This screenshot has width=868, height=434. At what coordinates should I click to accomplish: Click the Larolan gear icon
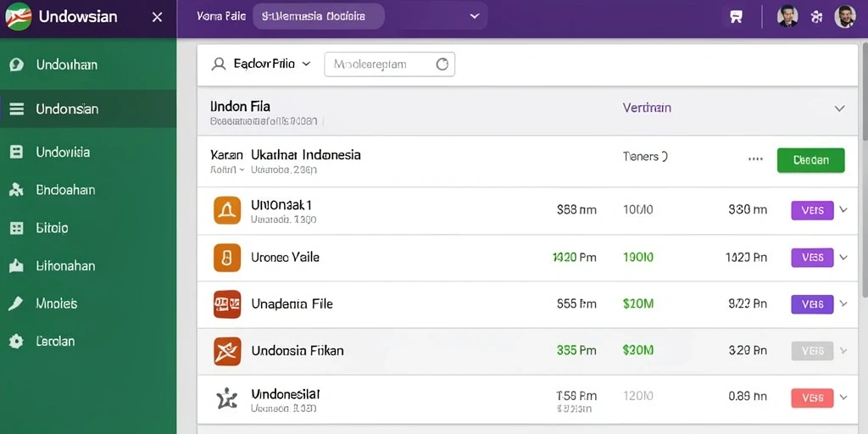point(17,341)
